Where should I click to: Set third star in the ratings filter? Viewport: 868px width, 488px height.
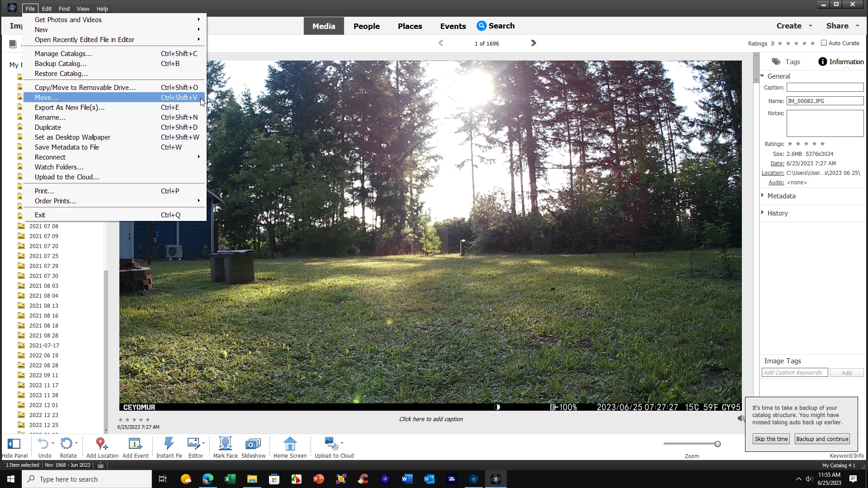(x=796, y=43)
